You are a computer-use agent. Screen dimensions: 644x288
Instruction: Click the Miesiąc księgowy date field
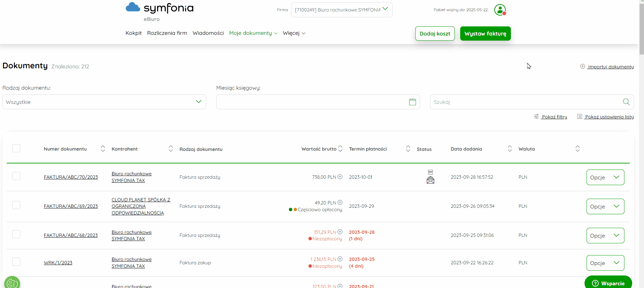click(x=318, y=102)
